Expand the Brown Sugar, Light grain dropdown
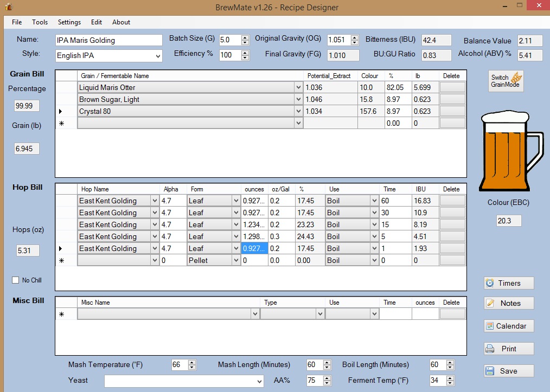Screen dimensions: 550x392 298,99
